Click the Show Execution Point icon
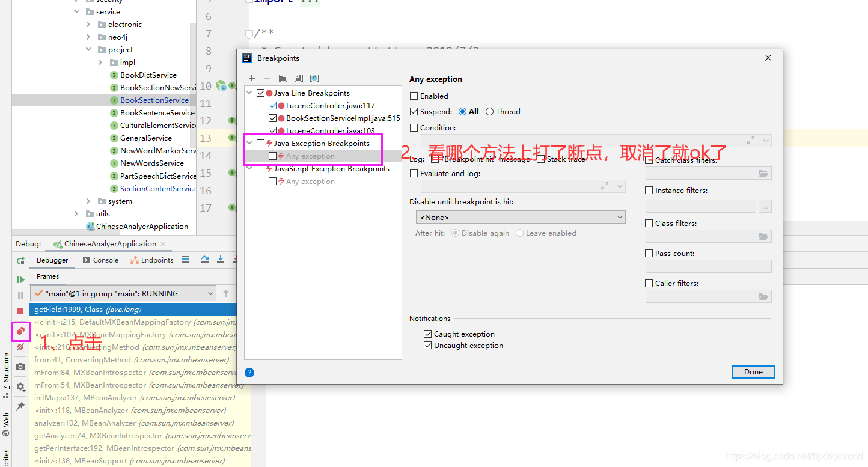 tap(185, 259)
